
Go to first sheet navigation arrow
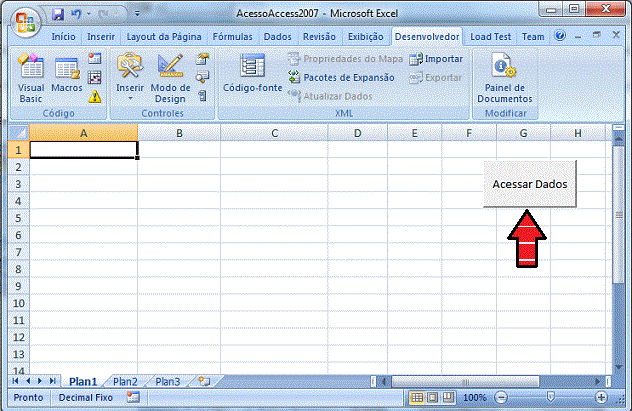tap(15, 381)
